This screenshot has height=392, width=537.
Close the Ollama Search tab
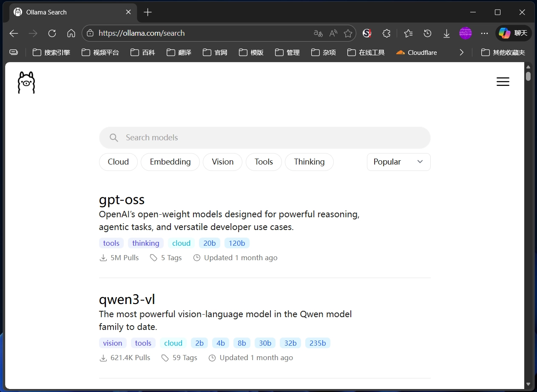(128, 12)
